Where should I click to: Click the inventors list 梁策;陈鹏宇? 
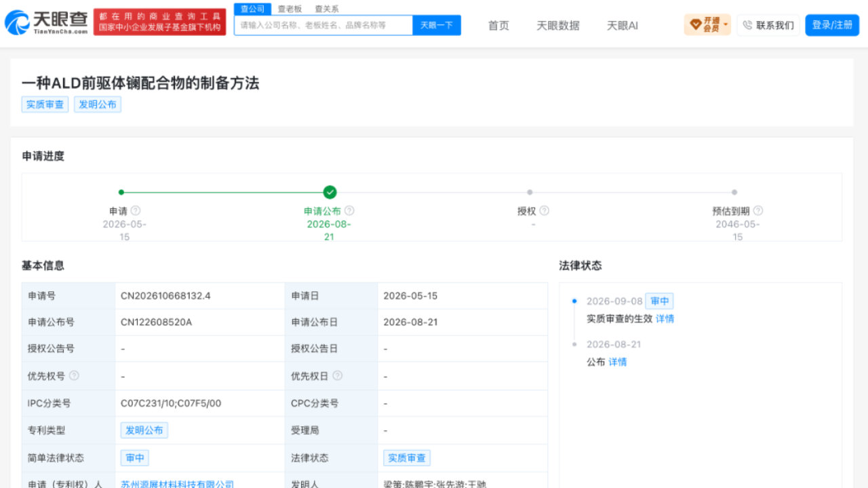pyautogui.click(x=435, y=484)
